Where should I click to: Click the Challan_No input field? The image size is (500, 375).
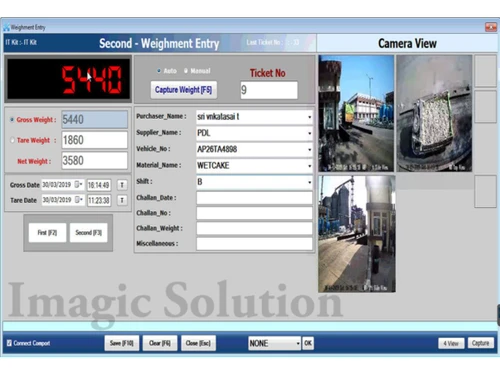pos(254,213)
